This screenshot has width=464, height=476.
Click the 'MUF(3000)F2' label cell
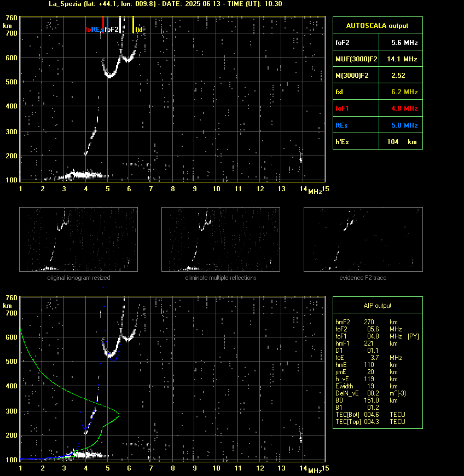pyautogui.click(x=356, y=59)
